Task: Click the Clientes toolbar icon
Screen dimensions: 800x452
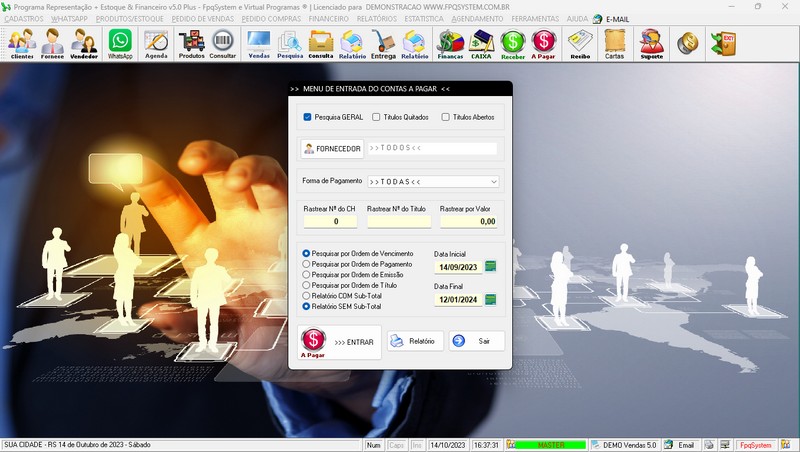Action: click(x=21, y=42)
